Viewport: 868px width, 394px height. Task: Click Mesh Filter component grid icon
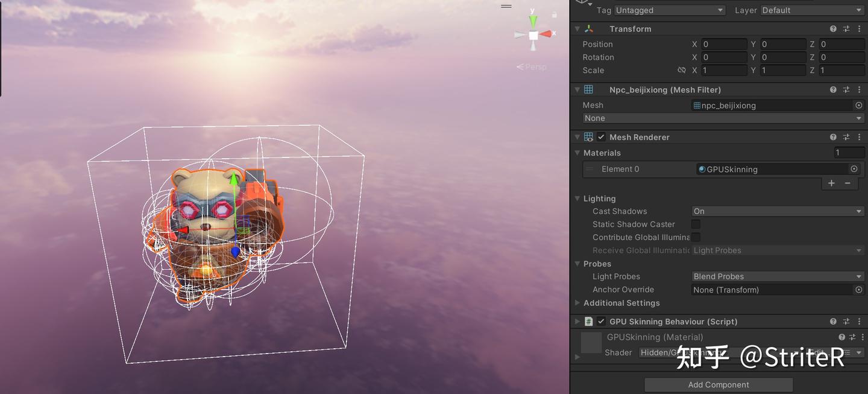[588, 89]
